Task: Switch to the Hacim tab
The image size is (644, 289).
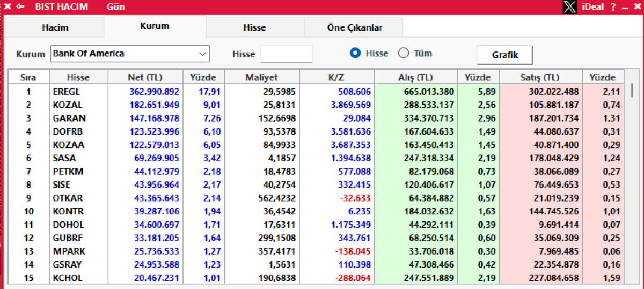Action: tap(55, 27)
